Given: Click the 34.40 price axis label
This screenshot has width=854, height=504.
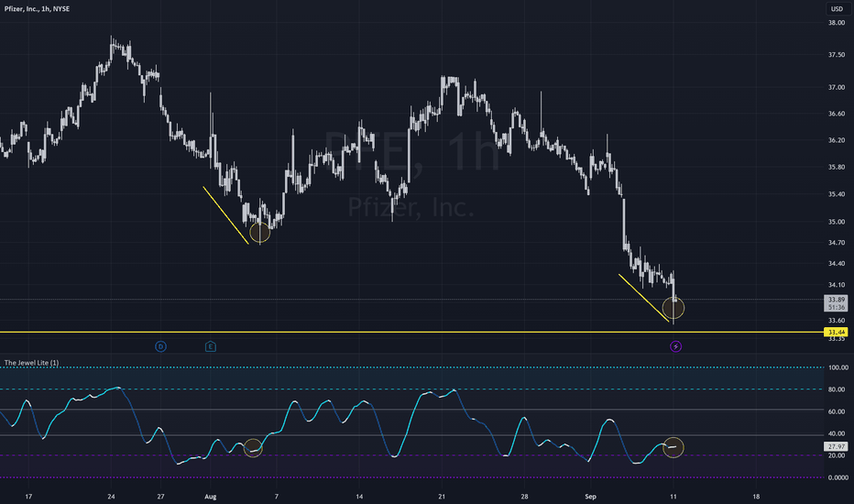Looking at the screenshot, I should pyautogui.click(x=837, y=264).
